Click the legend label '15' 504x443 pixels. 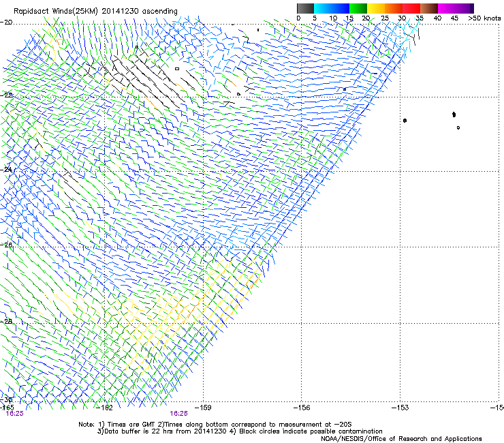(349, 18)
